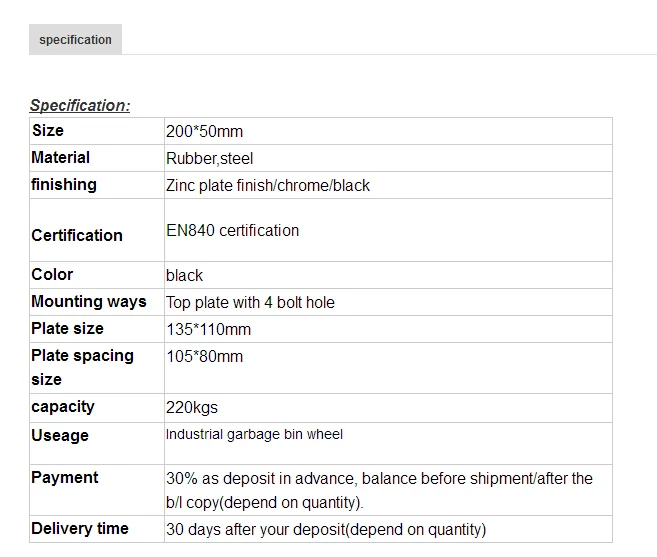Click the underlined Specification heading
The width and height of the screenshot is (657, 557).
click(80, 105)
